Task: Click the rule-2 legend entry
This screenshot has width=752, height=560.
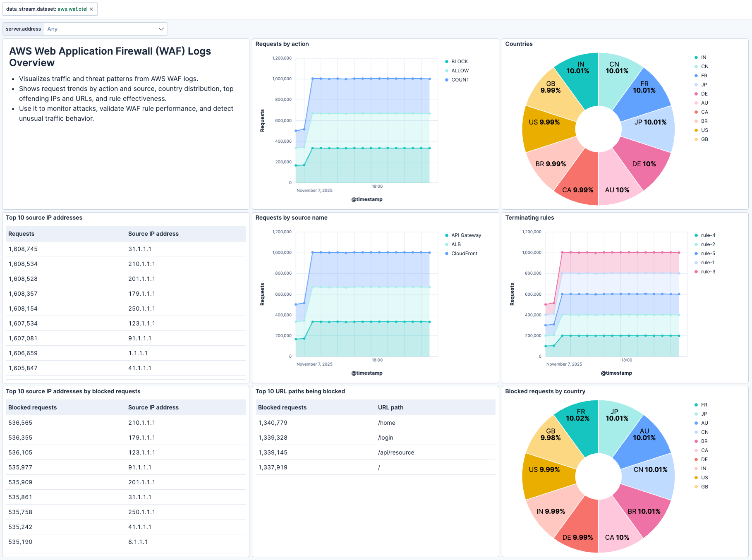Action: pyautogui.click(x=707, y=244)
